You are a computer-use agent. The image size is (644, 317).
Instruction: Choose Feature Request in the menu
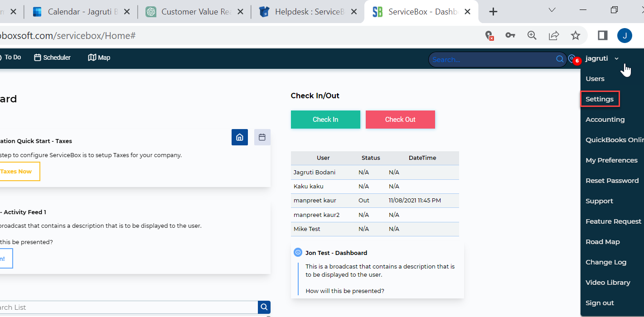click(613, 221)
